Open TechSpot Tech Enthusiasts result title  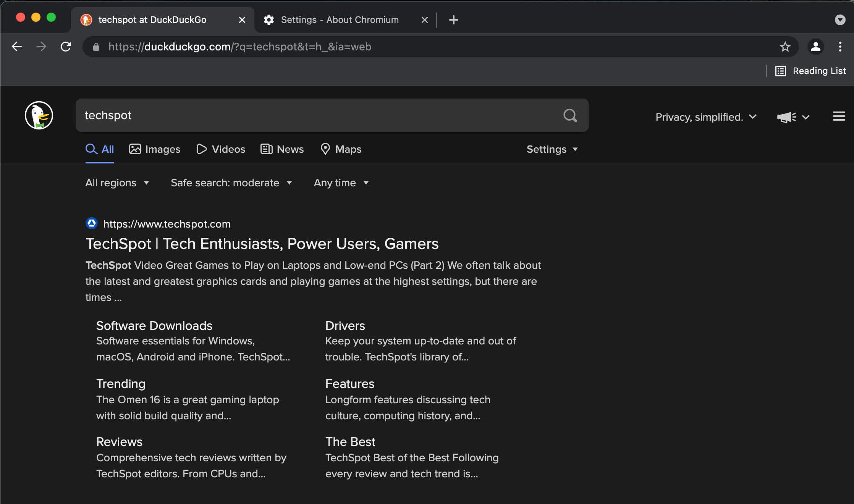click(x=262, y=244)
